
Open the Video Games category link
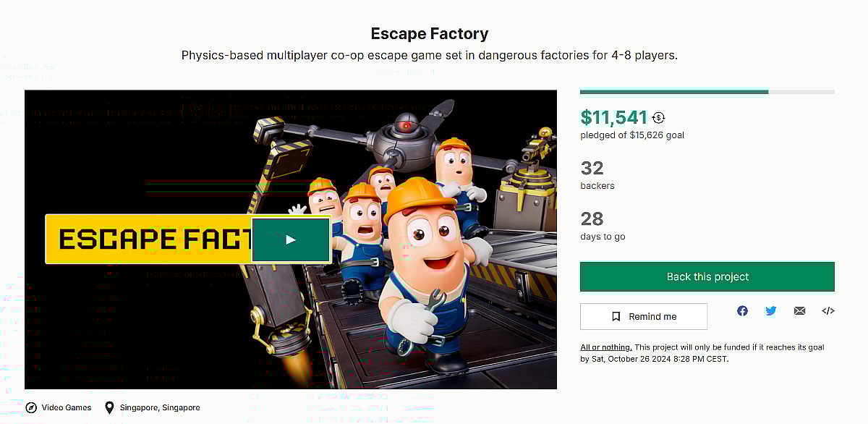tap(67, 407)
